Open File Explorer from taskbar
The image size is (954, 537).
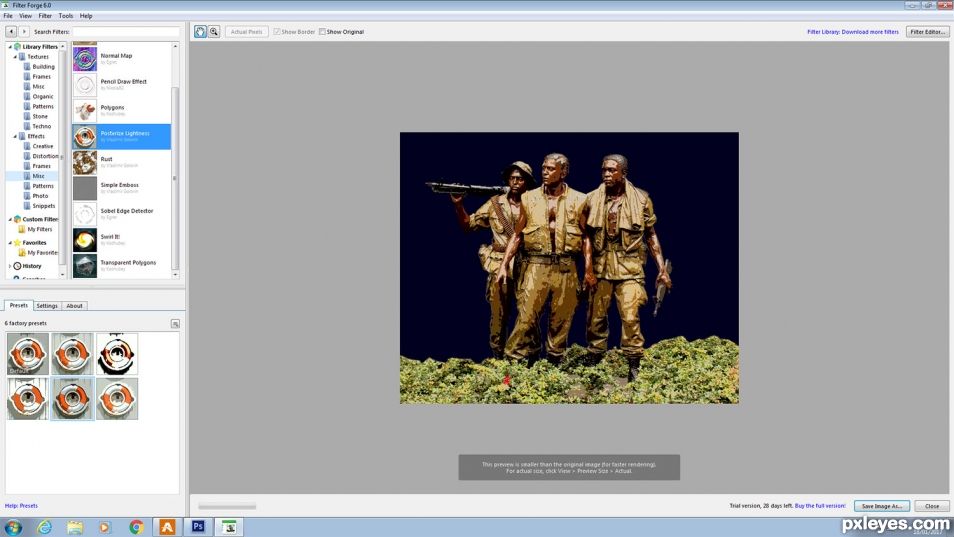pyautogui.click(x=75, y=527)
